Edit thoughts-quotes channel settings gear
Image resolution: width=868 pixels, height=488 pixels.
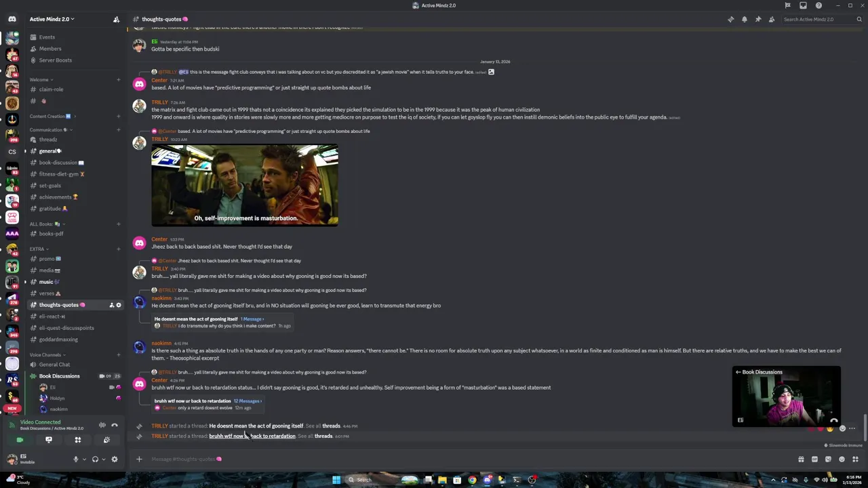119,305
